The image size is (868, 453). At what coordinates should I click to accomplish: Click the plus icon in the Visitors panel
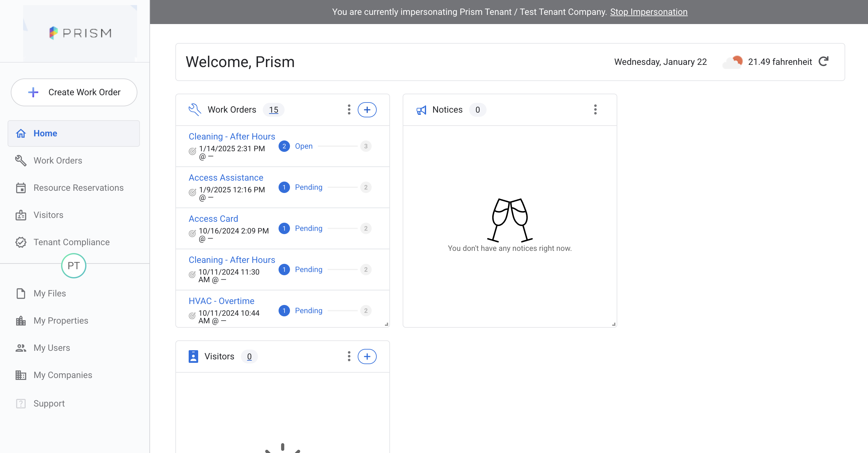367,356
